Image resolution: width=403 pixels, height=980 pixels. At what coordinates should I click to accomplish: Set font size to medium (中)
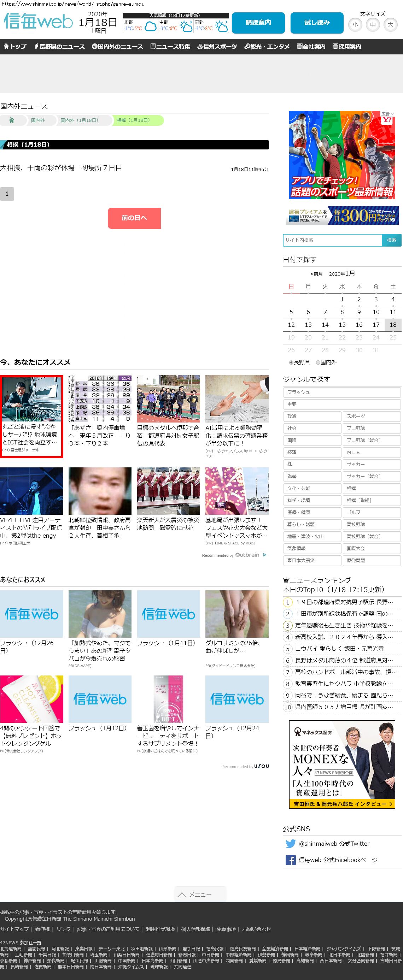coord(373,25)
